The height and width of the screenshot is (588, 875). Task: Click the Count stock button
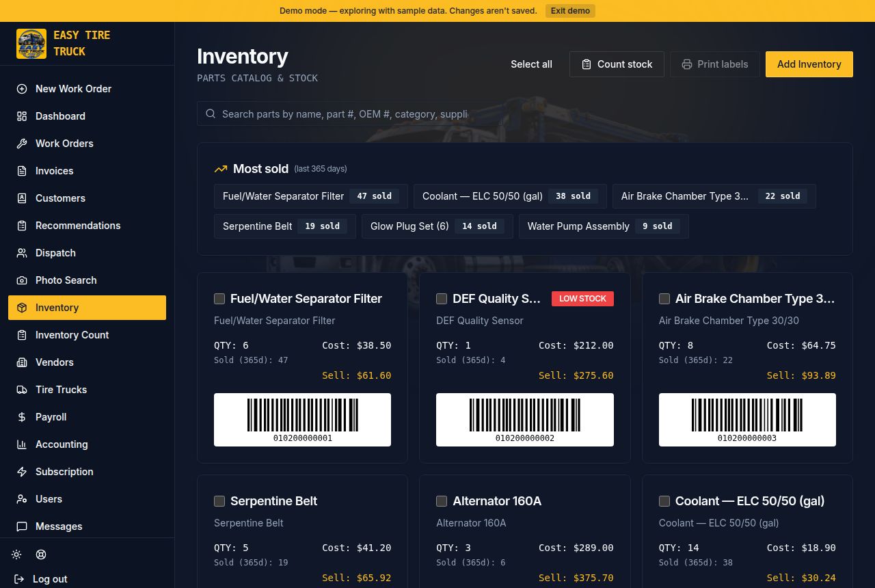click(x=617, y=64)
